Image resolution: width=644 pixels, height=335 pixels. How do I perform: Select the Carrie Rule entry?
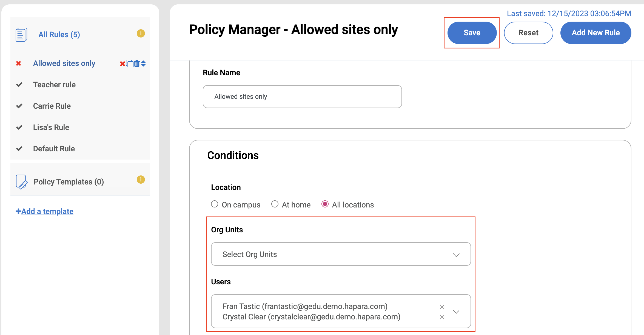(52, 106)
